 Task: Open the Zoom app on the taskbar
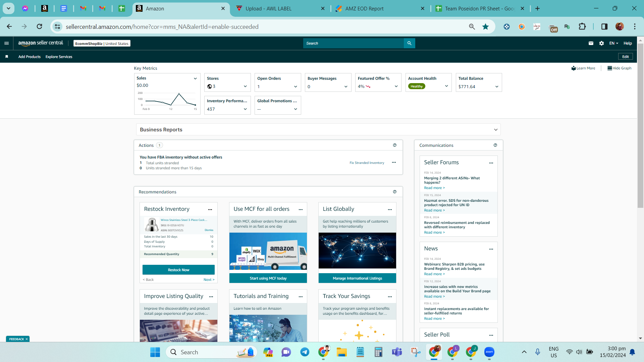(489, 352)
